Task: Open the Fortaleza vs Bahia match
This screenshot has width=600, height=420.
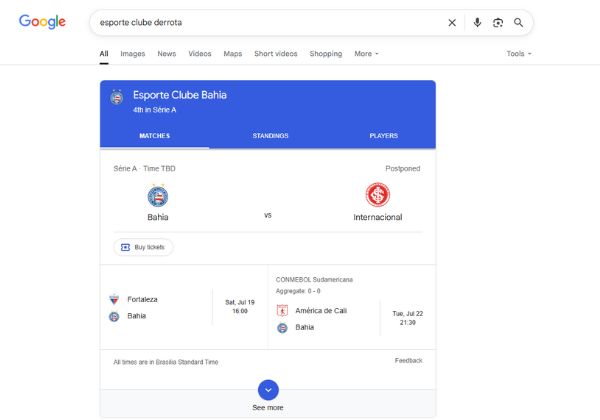Action: (185, 307)
